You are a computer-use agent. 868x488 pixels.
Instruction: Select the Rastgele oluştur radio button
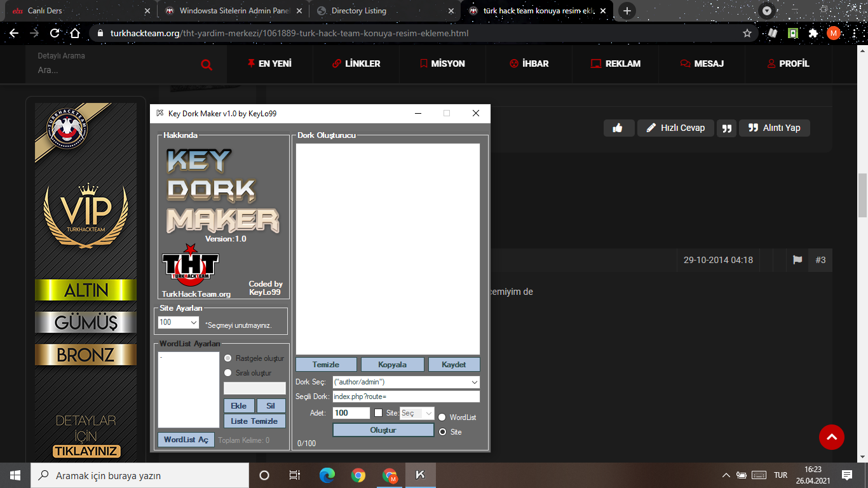click(x=228, y=358)
